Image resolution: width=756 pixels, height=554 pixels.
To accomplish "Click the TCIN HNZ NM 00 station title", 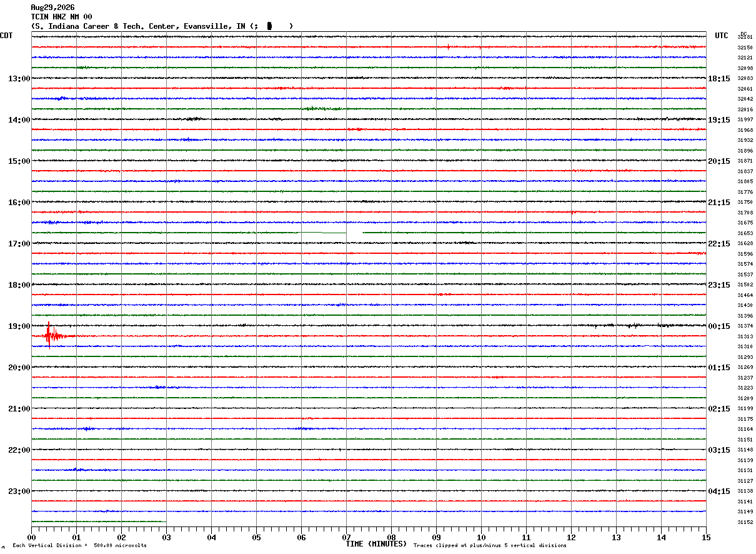I will coord(61,17).
